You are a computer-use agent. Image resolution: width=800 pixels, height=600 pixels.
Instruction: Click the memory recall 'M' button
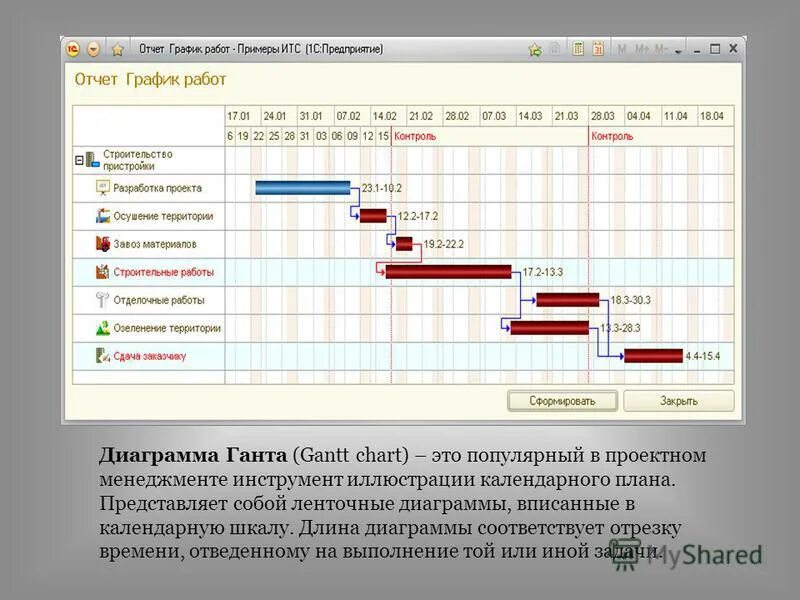621,47
